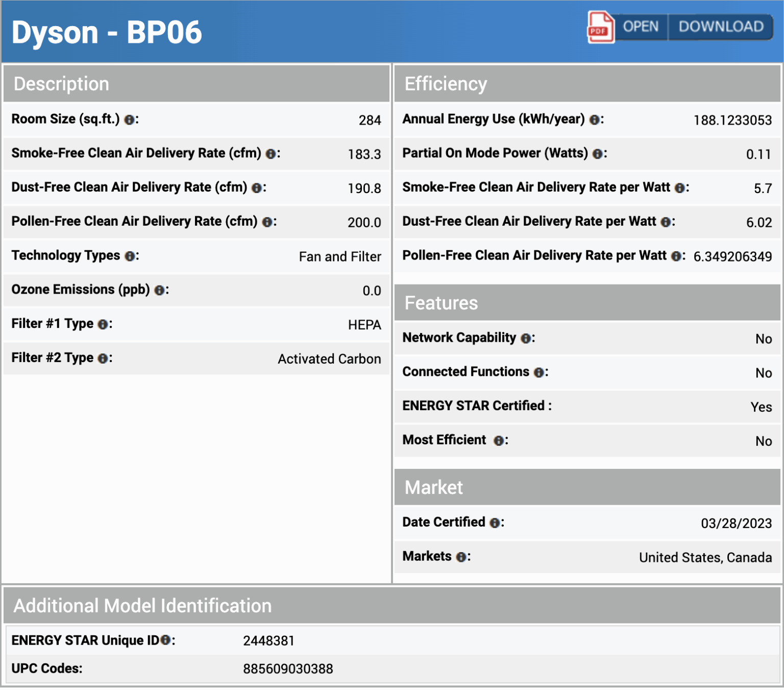Image resolution: width=784 pixels, height=690 pixels.
Task: Click the PDF document icon
Action: coord(600,27)
